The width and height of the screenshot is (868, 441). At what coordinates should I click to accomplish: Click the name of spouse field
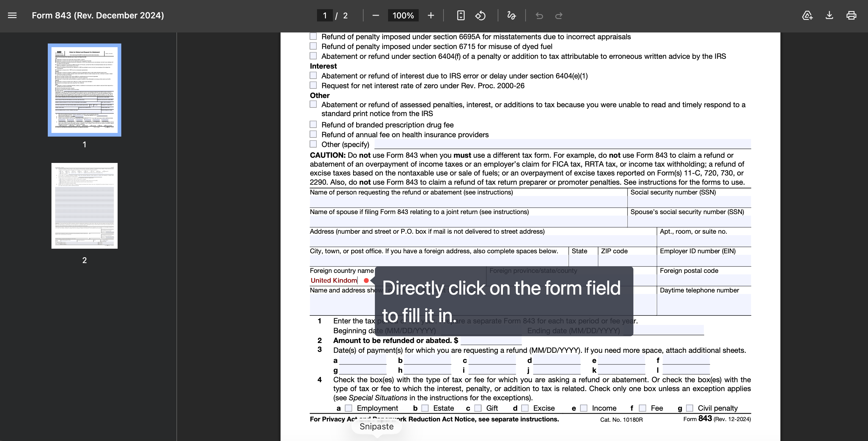(468, 221)
